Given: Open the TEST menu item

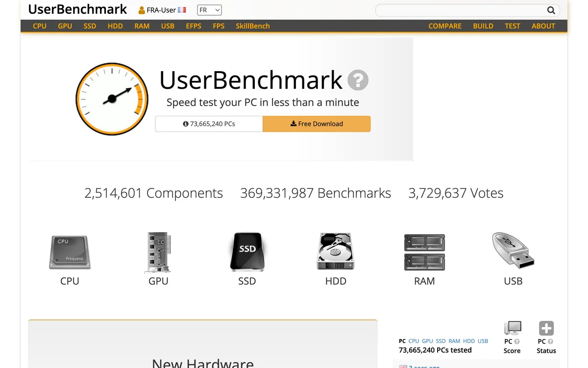Looking at the screenshot, I should [513, 26].
